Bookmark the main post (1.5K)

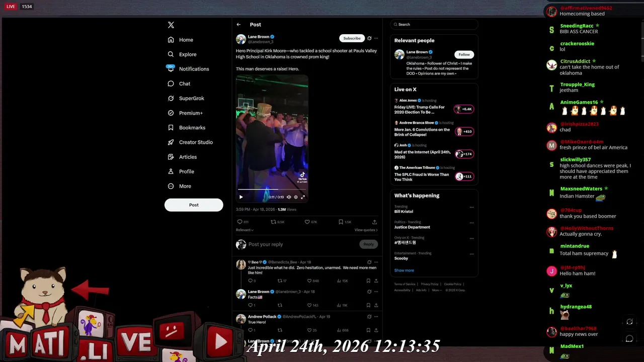(x=345, y=222)
